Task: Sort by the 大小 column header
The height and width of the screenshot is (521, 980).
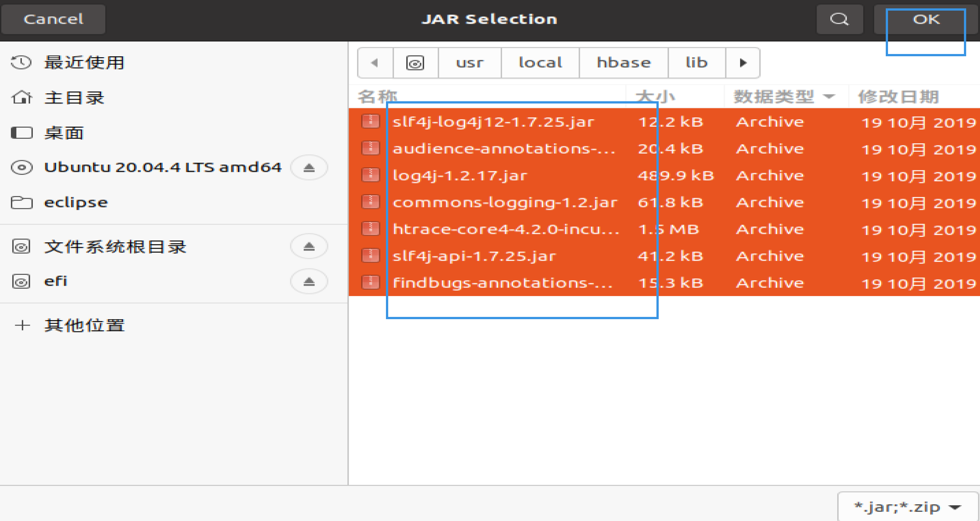Action: tap(674, 97)
